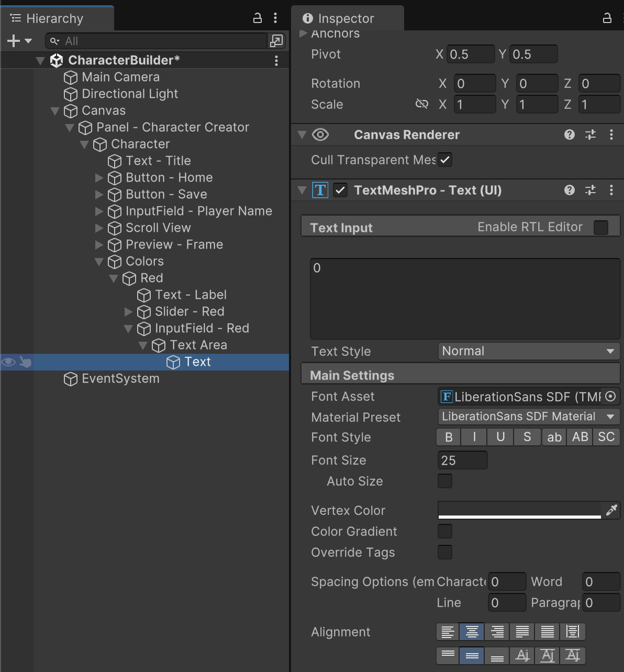Select the Hierarchy tab
The height and width of the screenshot is (672, 624).
[54, 18]
